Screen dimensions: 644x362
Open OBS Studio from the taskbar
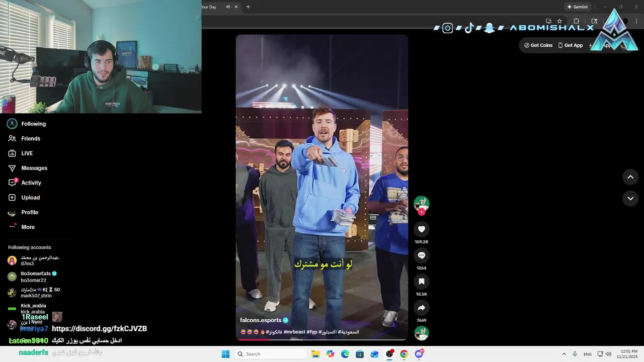[389, 354]
